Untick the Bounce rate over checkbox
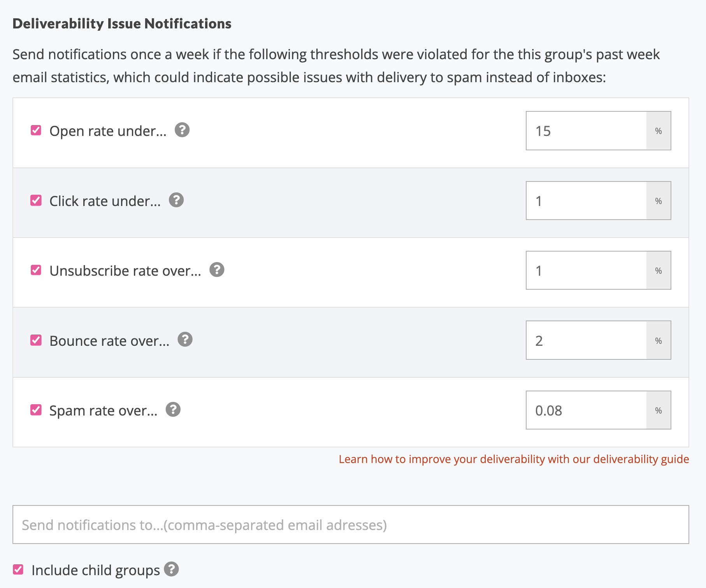This screenshot has height=588, width=706. point(36,340)
